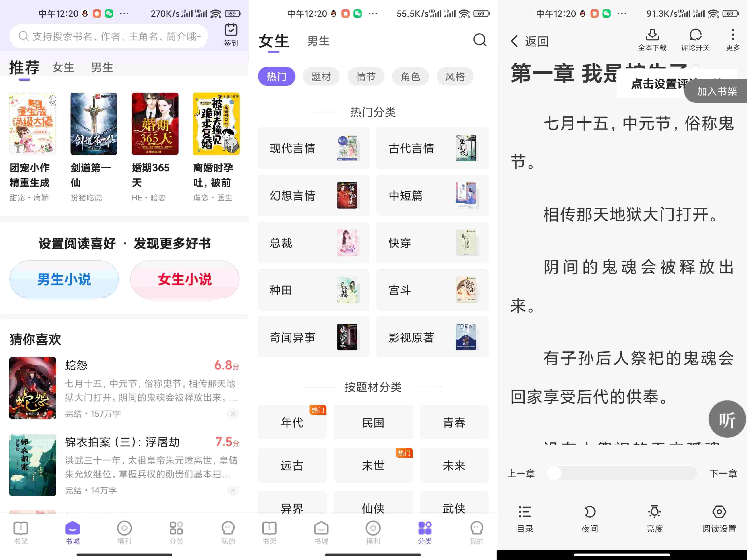The height and width of the screenshot is (560, 747).
Task: Open the 风格 style filter
Action: click(x=455, y=77)
